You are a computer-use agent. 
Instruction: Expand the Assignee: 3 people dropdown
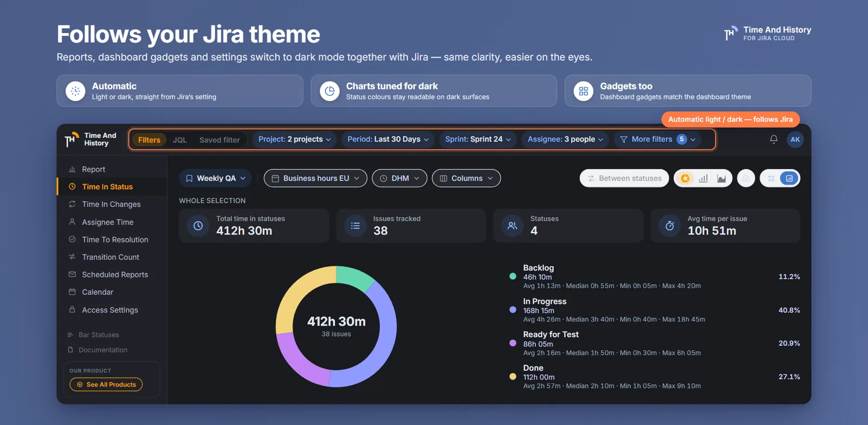[x=565, y=139]
